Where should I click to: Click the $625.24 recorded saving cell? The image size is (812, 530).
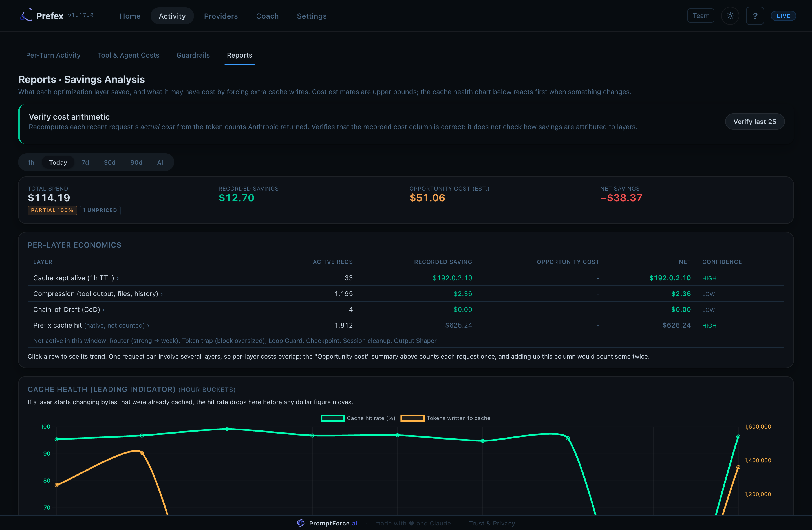pyautogui.click(x=458, y=325)
